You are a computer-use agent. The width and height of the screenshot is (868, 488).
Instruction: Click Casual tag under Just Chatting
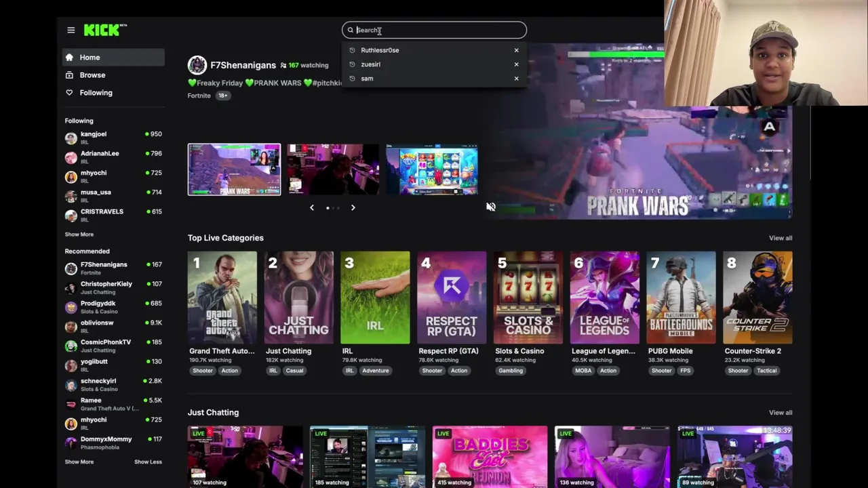(294, 371)
